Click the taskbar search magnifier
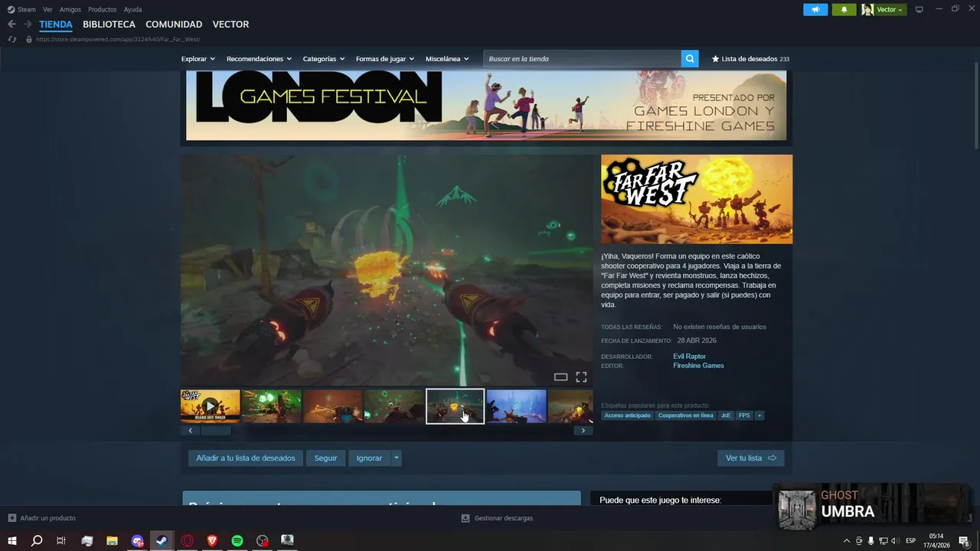Screen dimensions: 980x551 [x=36, y=540]
